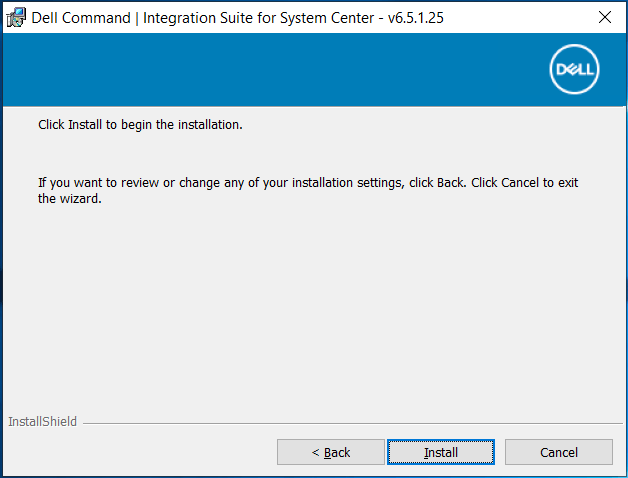Image resolution: width=628 pixels, height=478 pixels.
Task: Open the installer system menu icon
Action: tap(17, 17)
